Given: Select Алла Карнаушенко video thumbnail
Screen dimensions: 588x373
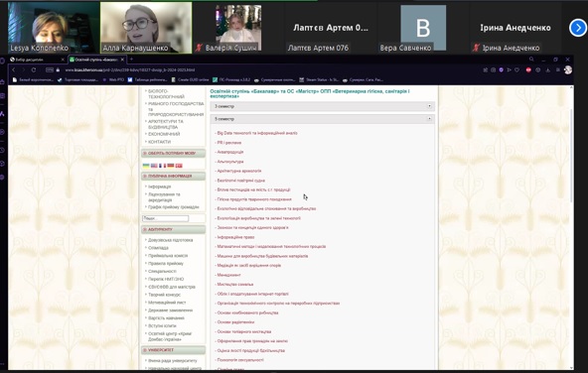Looking at the screenshot, I should [146, 28].
